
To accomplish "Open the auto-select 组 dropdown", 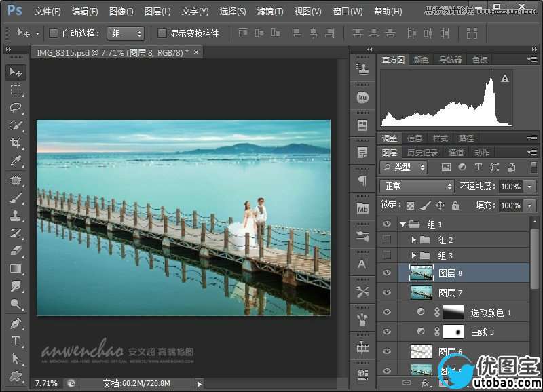I will 126,33.
